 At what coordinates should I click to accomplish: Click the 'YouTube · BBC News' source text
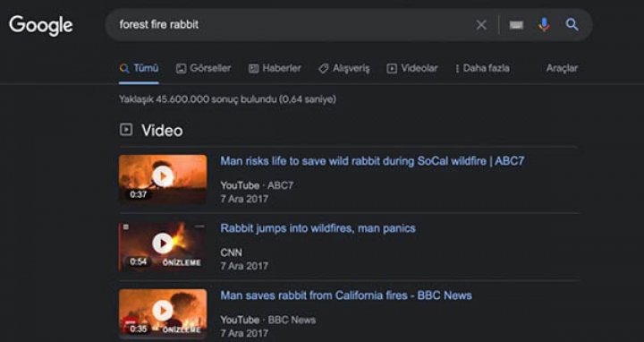[x=267, y=320]
